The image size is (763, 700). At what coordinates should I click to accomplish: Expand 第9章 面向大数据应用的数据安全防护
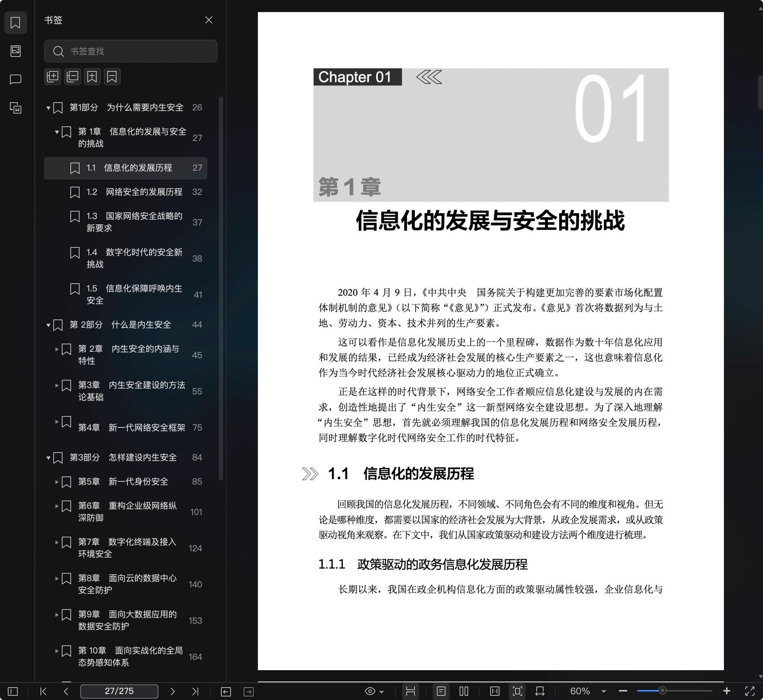click(x=57, y=614)
